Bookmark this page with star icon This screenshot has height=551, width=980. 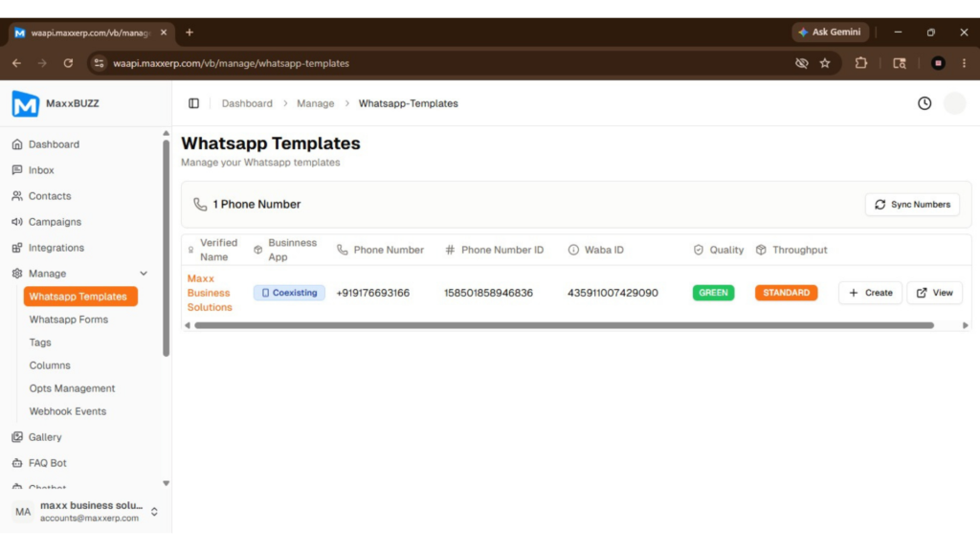825,63
